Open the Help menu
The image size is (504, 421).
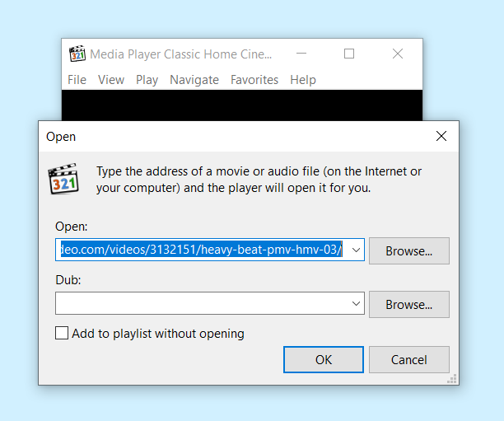coord(303,80)
